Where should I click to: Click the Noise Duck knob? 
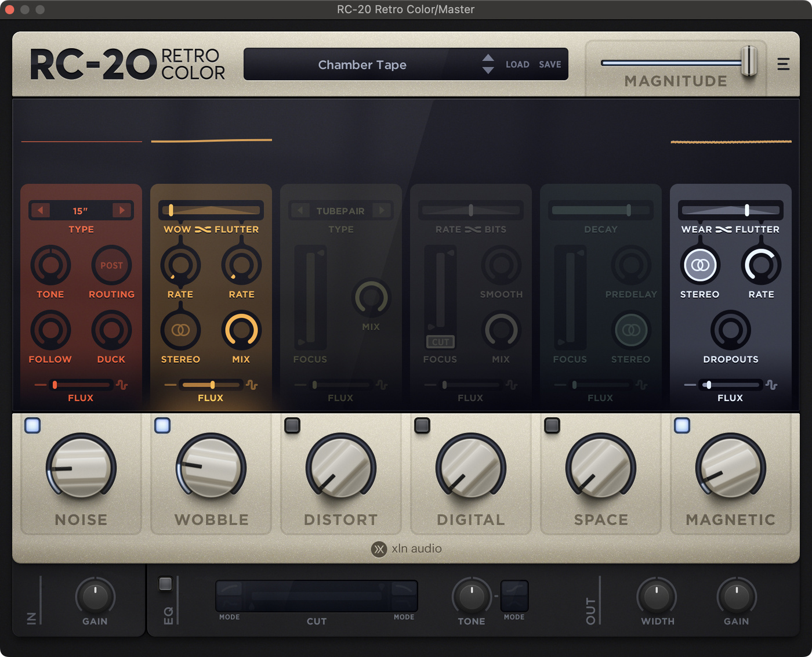coord(111,330)
